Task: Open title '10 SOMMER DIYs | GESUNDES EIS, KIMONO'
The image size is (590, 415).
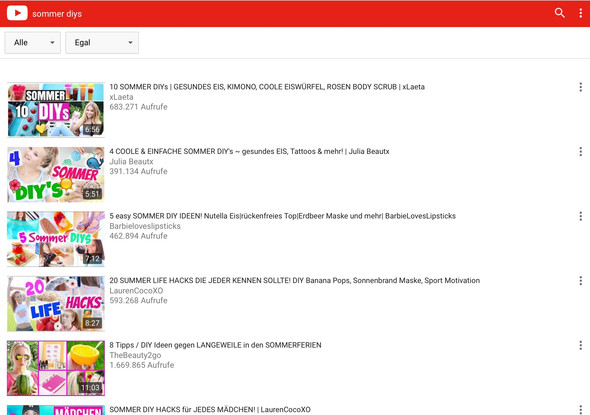Action: tap(267, 87)
